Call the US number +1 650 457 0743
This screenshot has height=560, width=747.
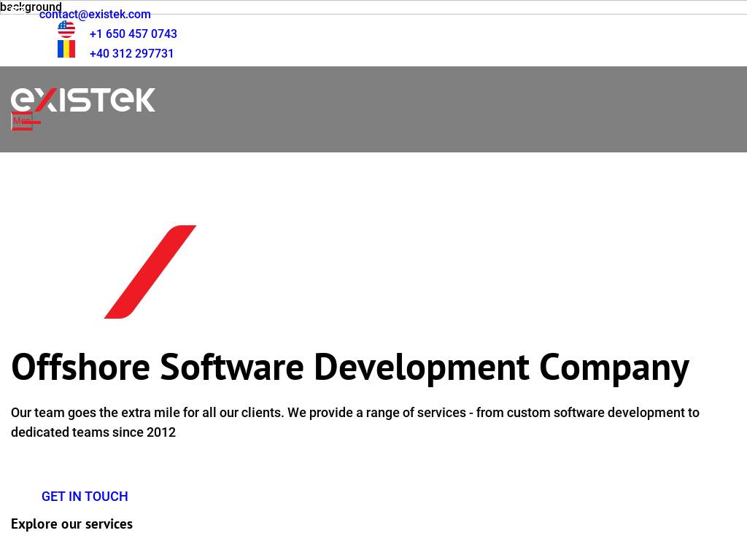point(133,34)
